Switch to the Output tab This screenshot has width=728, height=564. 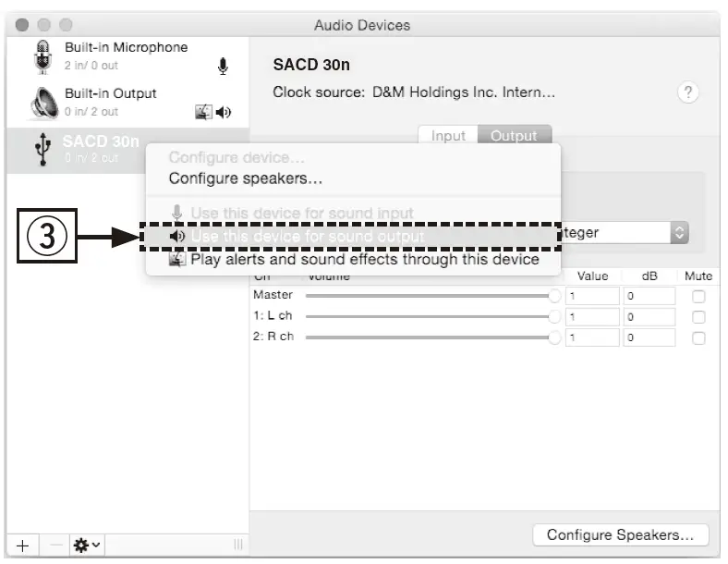point(514,135)
